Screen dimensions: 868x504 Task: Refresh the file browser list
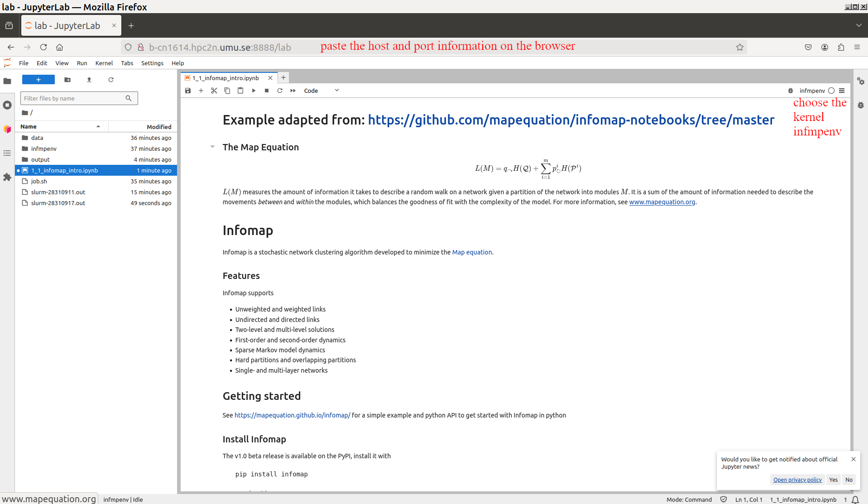111,80
